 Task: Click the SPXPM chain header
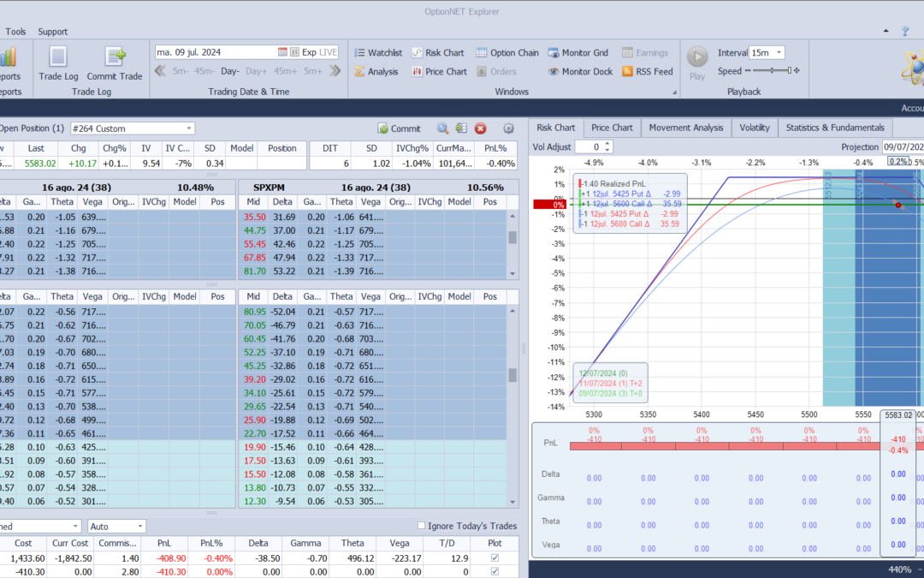coord(269,187)
